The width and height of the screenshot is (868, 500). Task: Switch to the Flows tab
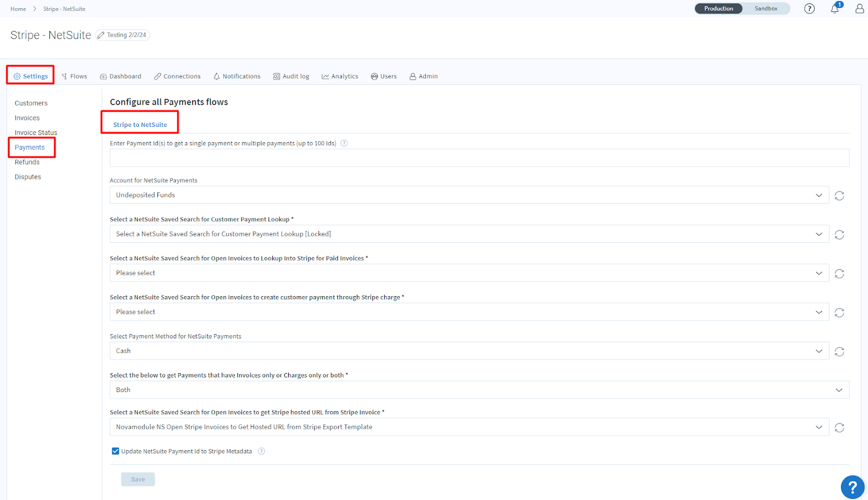coord(74,76)
